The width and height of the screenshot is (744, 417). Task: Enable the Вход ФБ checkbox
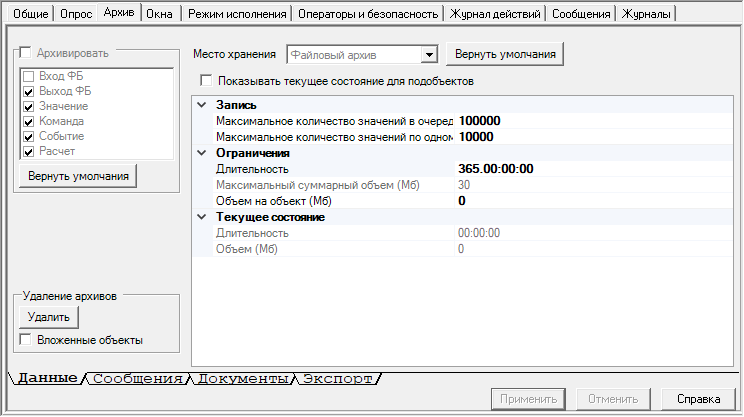(28, 76)
